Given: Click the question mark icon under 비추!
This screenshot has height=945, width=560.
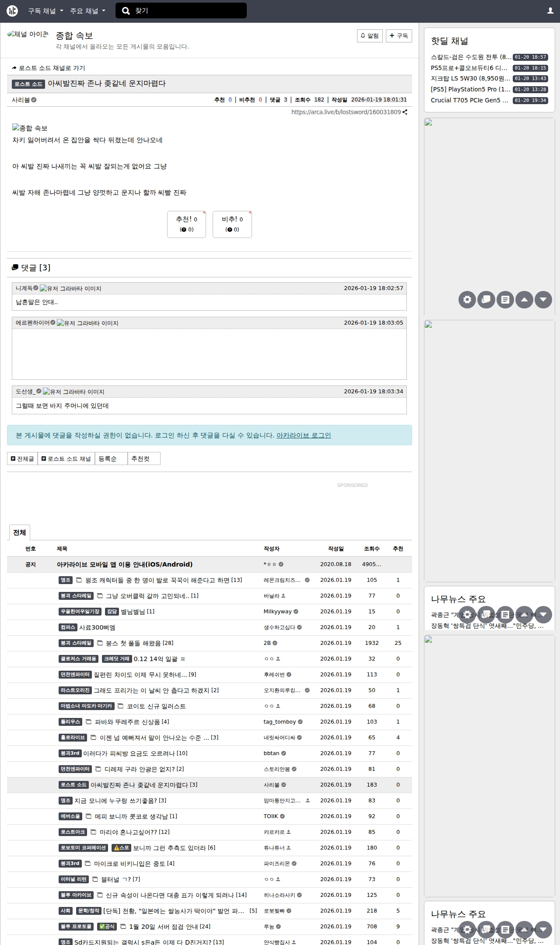Looking at the screenshot, I should coord(229,230).
